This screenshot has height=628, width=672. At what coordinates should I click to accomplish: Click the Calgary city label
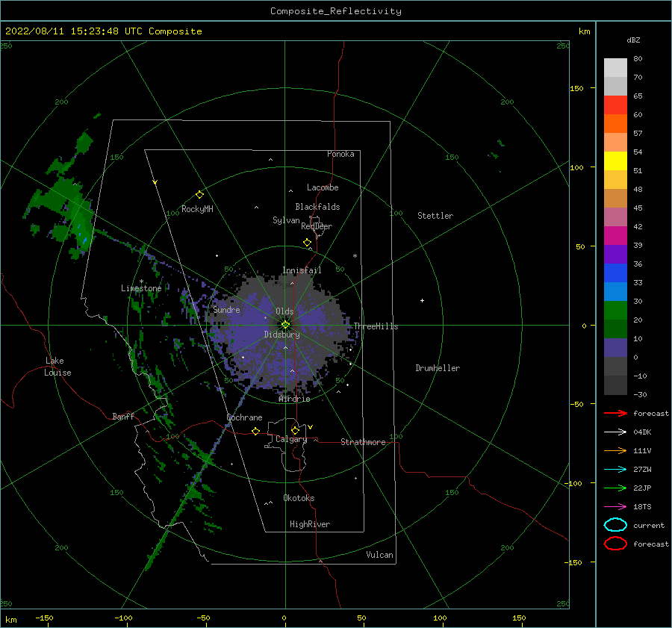point(291,439)
